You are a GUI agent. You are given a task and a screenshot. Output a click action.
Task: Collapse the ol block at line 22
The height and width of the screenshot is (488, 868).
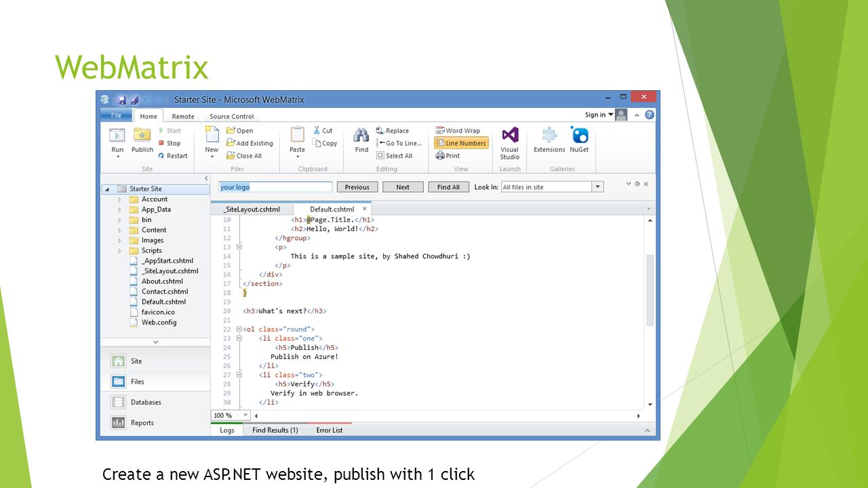tap(239, 329)
